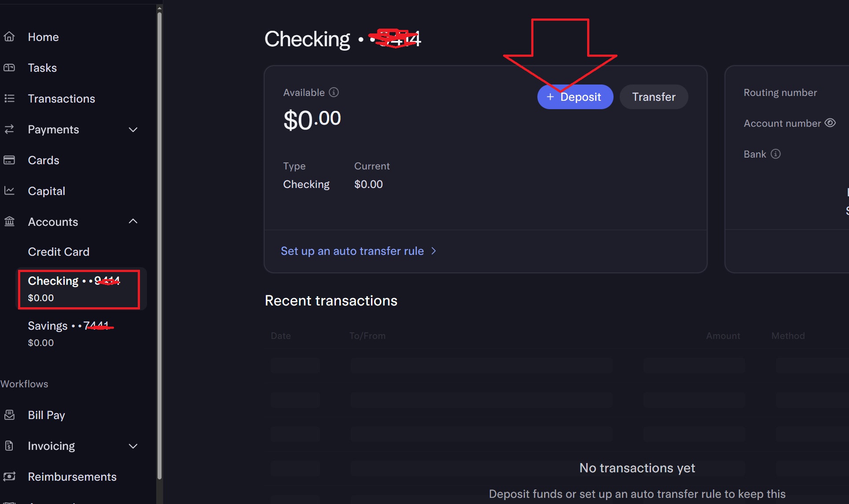The image size is (849, 504).
Task: Collapse the Accounts section chevron
Action: (133, 221)
